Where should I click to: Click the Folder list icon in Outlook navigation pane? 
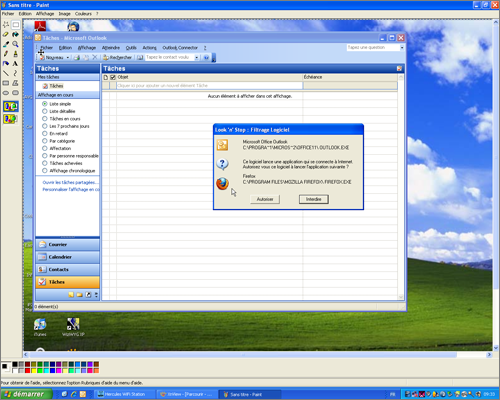80,295
